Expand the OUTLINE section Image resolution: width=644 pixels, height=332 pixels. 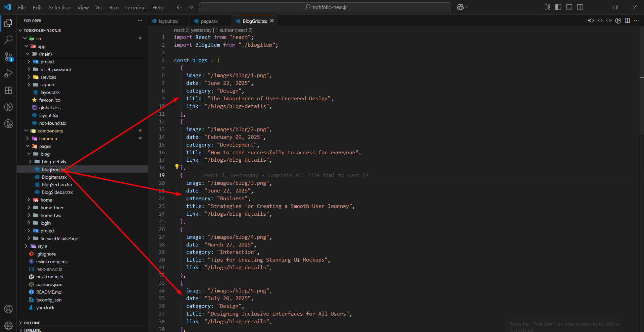[x=82, y=323]
